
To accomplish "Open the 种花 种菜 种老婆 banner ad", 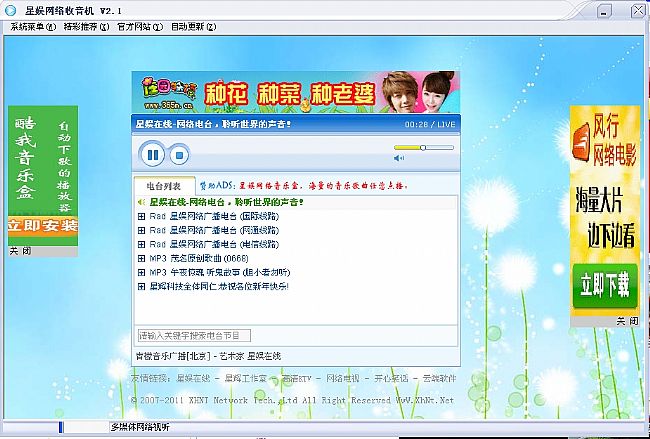I will tap(296, 92).
